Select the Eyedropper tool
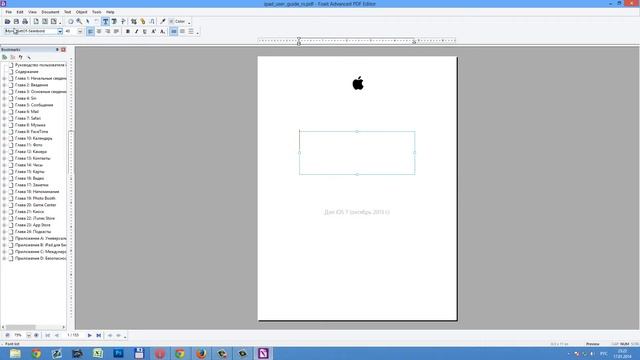Screen dimensions: 640x360 tap(162, 21)
